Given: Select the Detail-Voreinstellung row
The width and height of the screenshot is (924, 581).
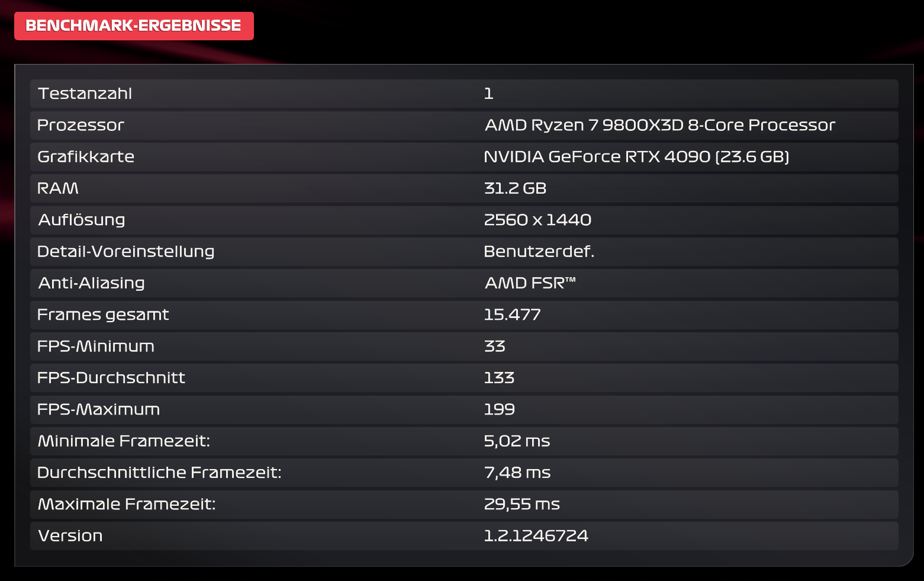Looking at the screenshot, I should [464, 252].
